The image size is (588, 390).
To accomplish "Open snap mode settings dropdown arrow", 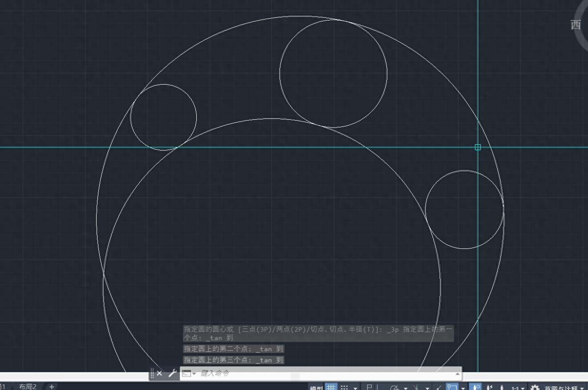I will coord(355,388).
